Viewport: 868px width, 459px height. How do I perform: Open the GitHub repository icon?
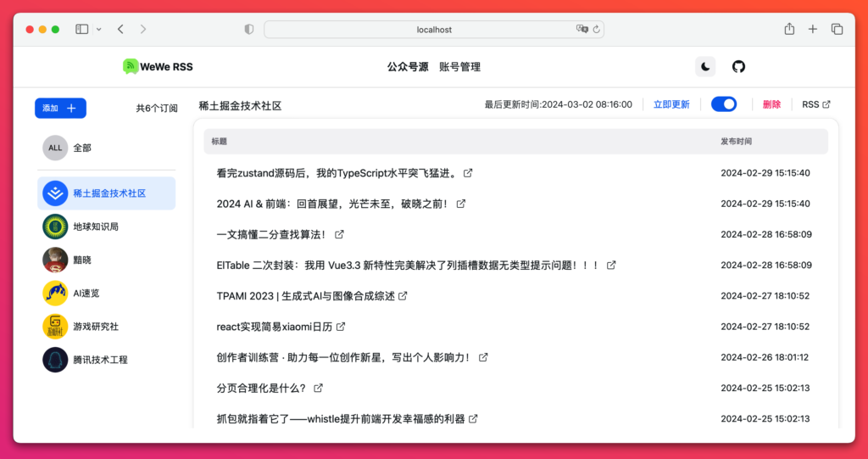(x=738, y=67)
